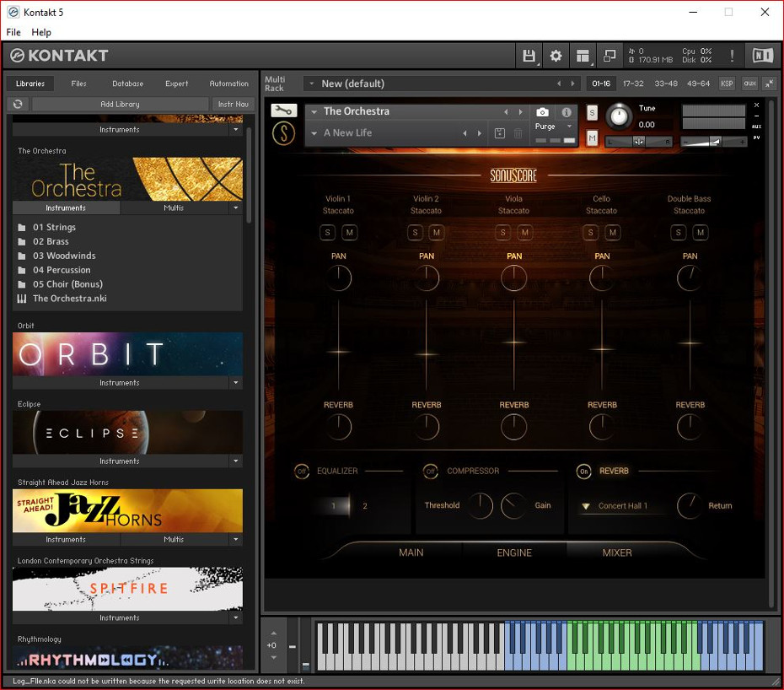Image resolution: width=784 pixels, height=690 pixels.
Task: Refresh the library list
Action: 18,104
